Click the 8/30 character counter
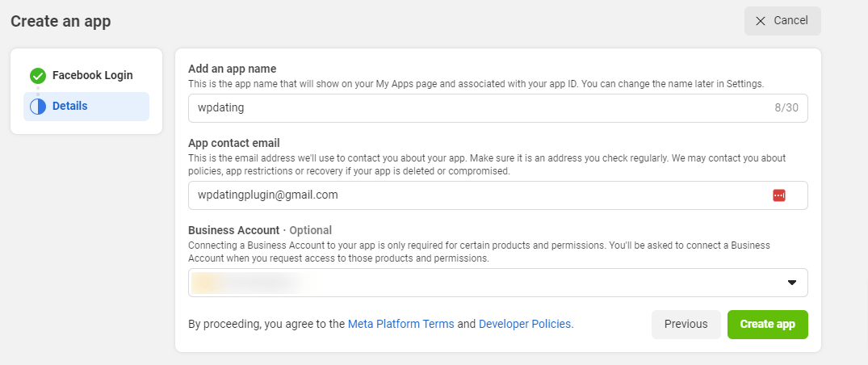868x365 pixels. coord(786,108)
